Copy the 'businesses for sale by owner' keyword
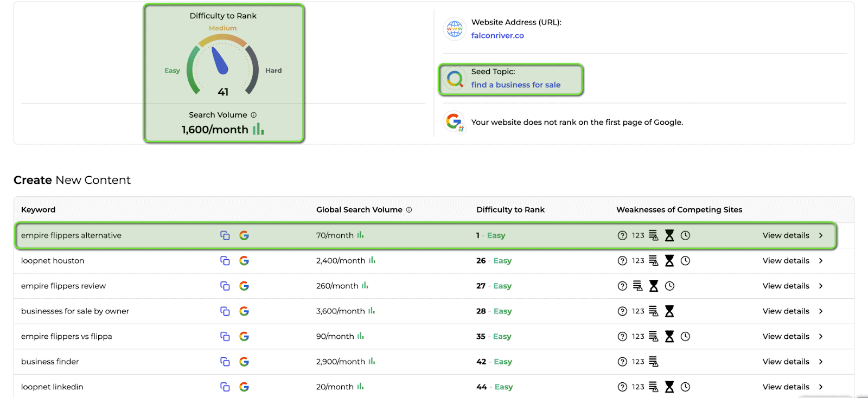The width and height of the screenshot is (868, 398). point(225,311)
